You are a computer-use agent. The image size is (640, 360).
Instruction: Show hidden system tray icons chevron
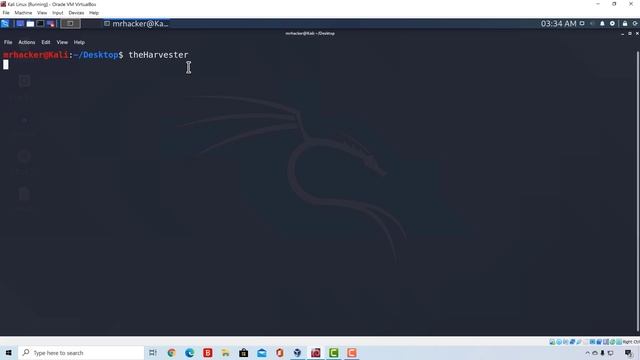588,353
